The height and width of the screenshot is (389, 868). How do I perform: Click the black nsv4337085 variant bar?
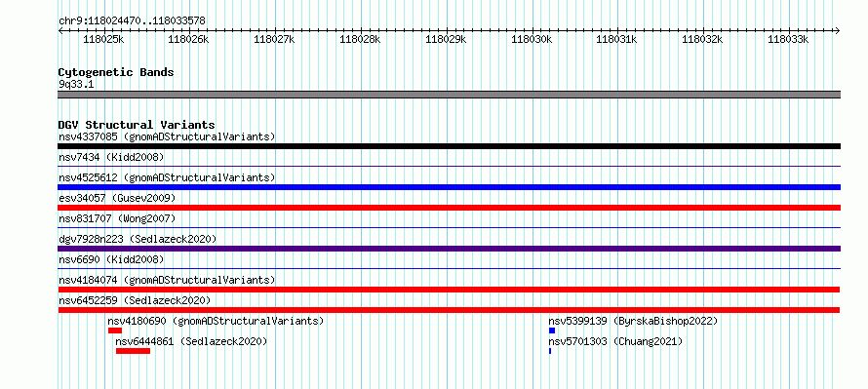point(449,146)
